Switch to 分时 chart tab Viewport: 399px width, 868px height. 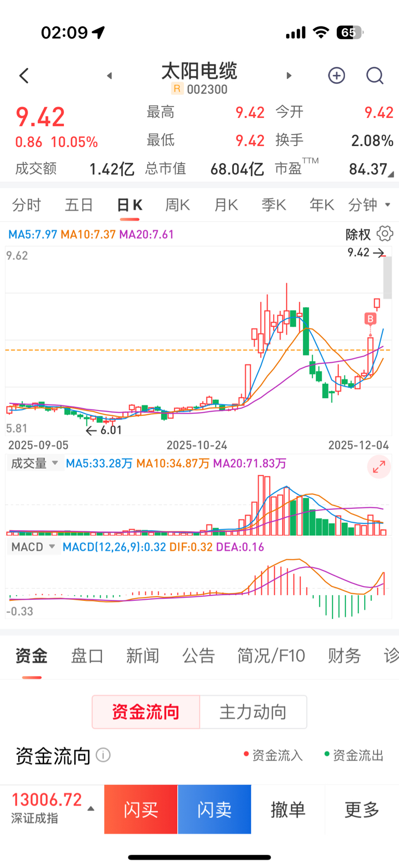click(x=26, y=205)
